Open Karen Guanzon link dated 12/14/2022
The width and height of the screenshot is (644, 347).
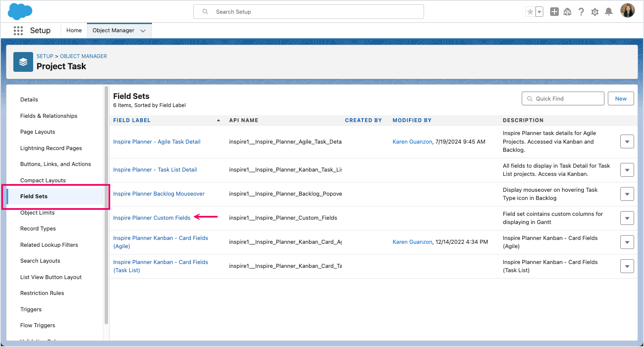412,242
